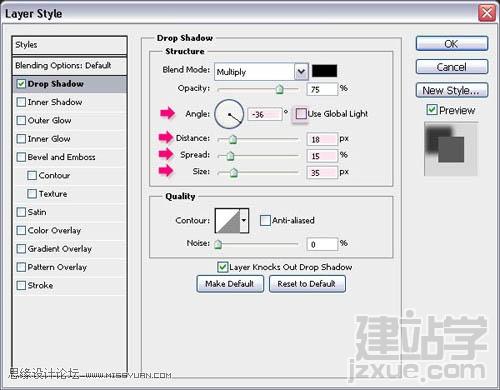Click the style preview thumbnail
Image resolution: width=500 pixels, height=390 pixels.
coord(451,149)
